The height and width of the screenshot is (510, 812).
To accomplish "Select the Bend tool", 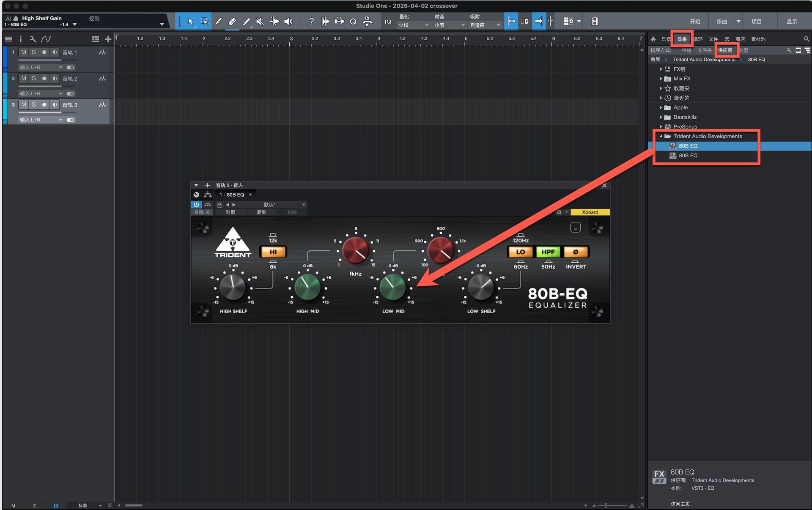I will pyautogui.click(x=274, y=22).
